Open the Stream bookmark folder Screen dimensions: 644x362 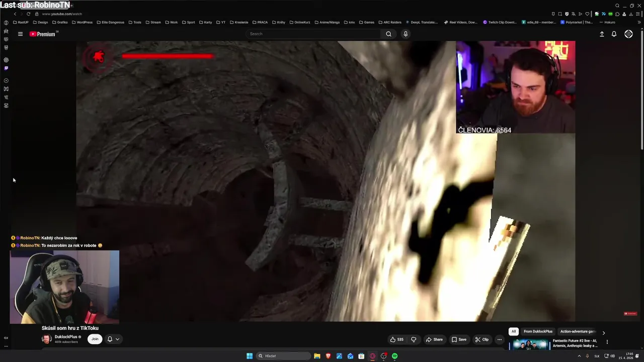(153, 22)
